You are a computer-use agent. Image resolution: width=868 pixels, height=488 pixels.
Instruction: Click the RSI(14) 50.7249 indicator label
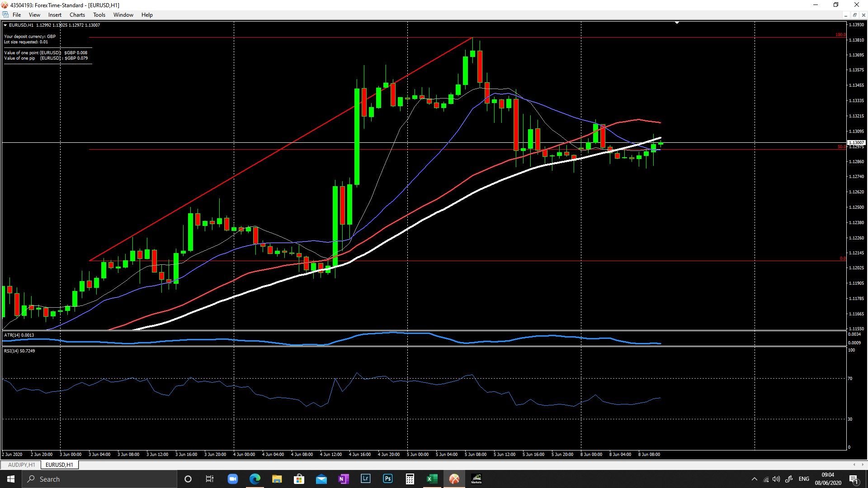click(19, 351)
